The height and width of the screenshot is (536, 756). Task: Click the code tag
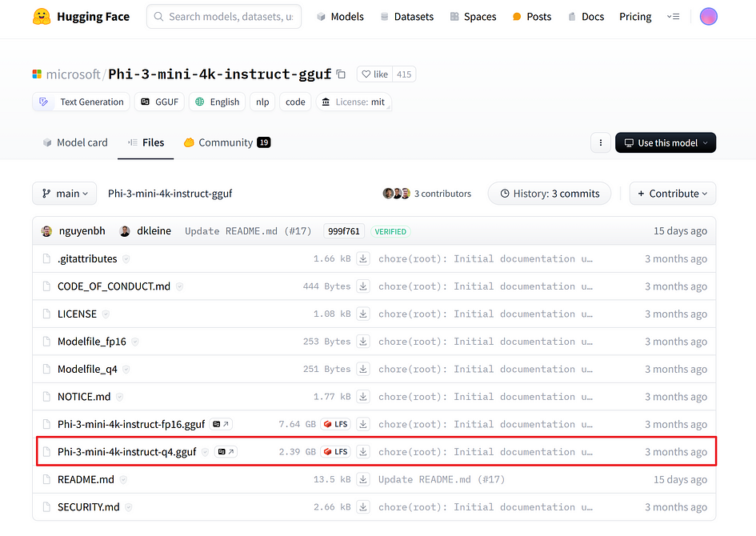295,102
